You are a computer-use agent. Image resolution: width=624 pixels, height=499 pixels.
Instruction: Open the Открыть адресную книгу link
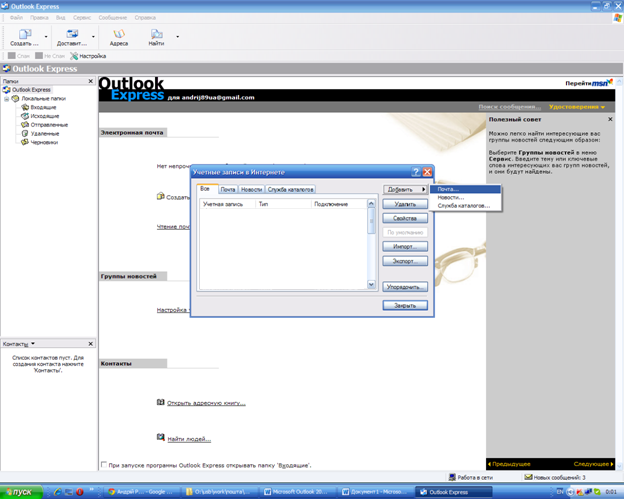pyautogui.click(x=206, y=403)
